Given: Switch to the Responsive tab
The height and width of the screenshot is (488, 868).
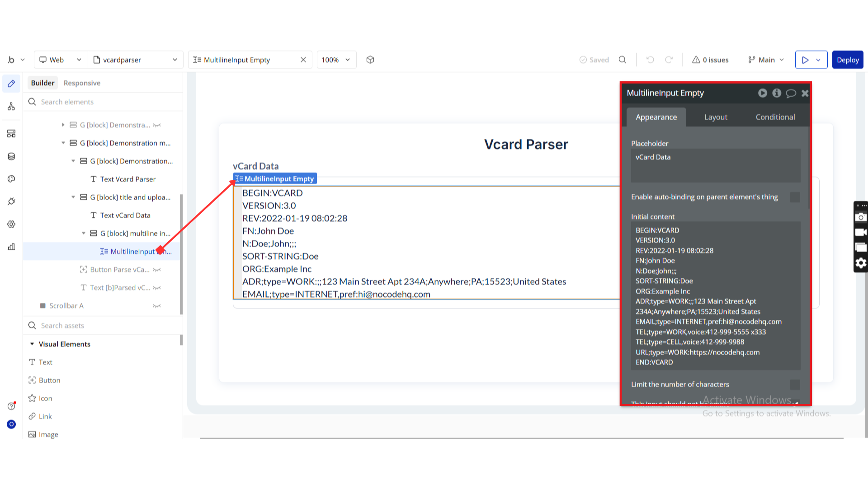Looking at the screenshot, I should (x=82, y=83).
